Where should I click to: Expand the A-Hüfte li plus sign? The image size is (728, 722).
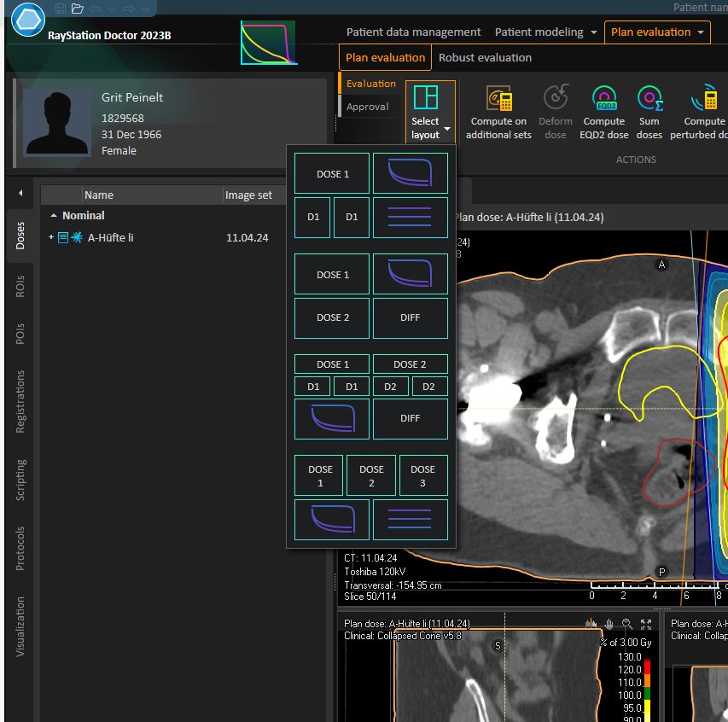[x=51, y=237]
